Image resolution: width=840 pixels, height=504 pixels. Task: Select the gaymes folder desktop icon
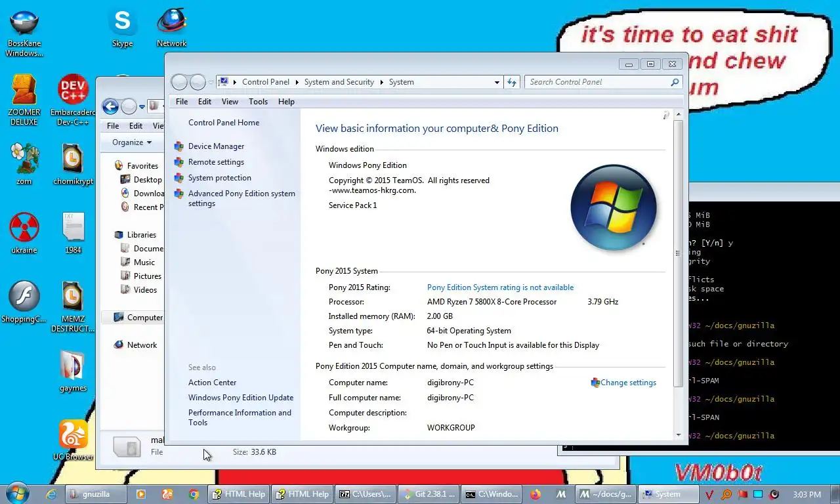tap(73, 371)
